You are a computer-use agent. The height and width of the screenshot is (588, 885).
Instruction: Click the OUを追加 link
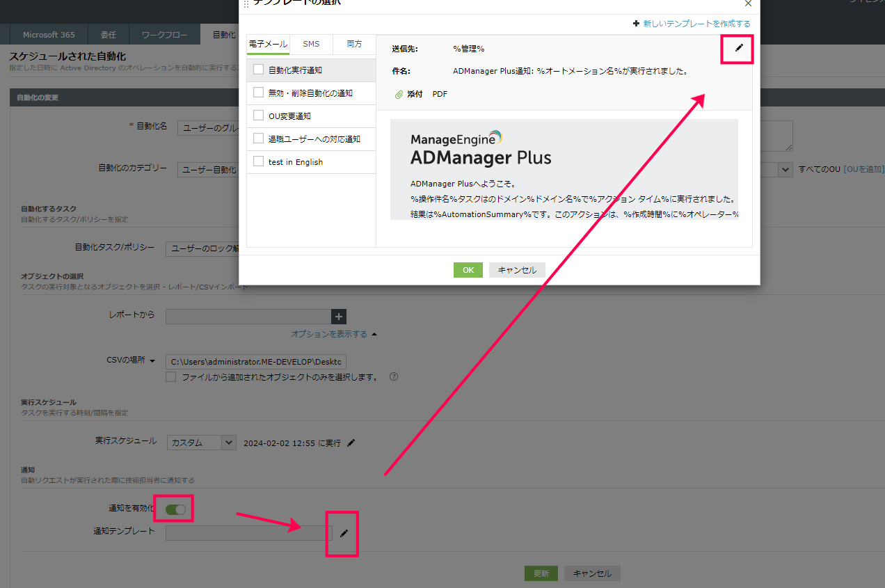point(863,169)
